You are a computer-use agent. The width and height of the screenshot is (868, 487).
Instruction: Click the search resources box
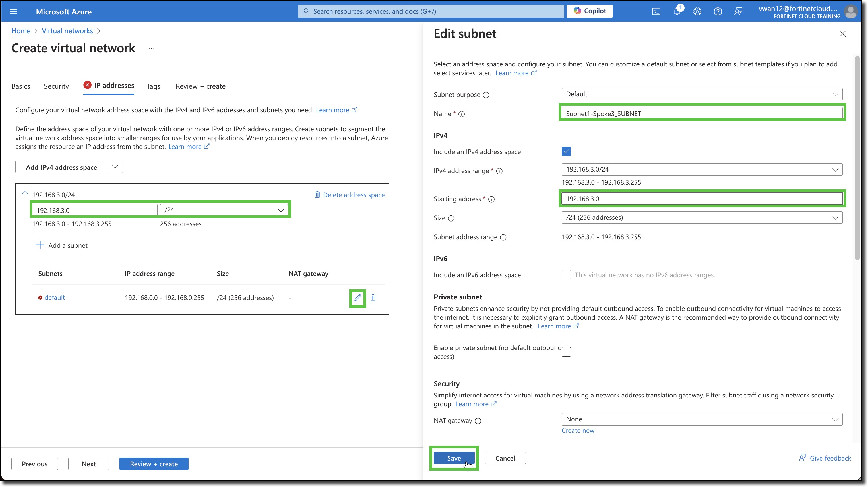[x=431, y=11]
